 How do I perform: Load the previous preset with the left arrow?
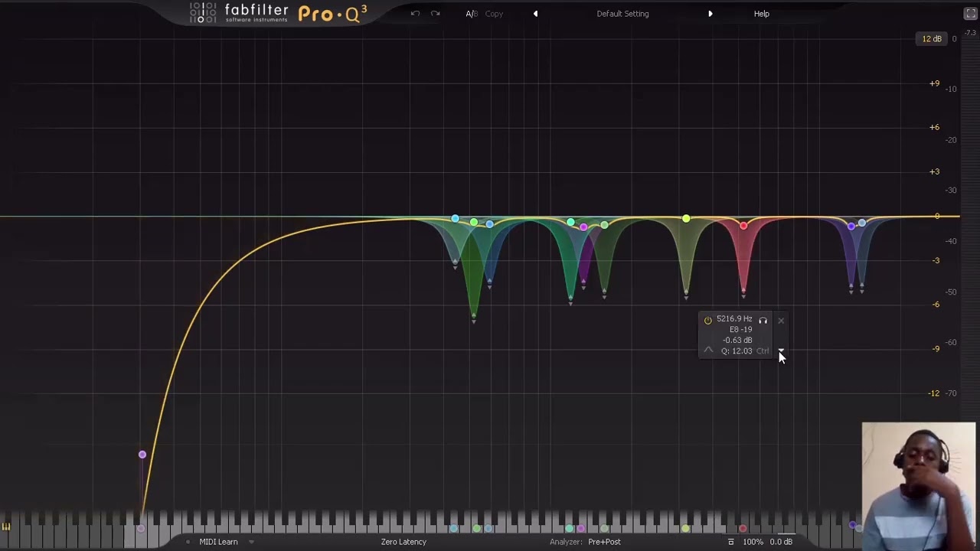(x=535, y=14)
